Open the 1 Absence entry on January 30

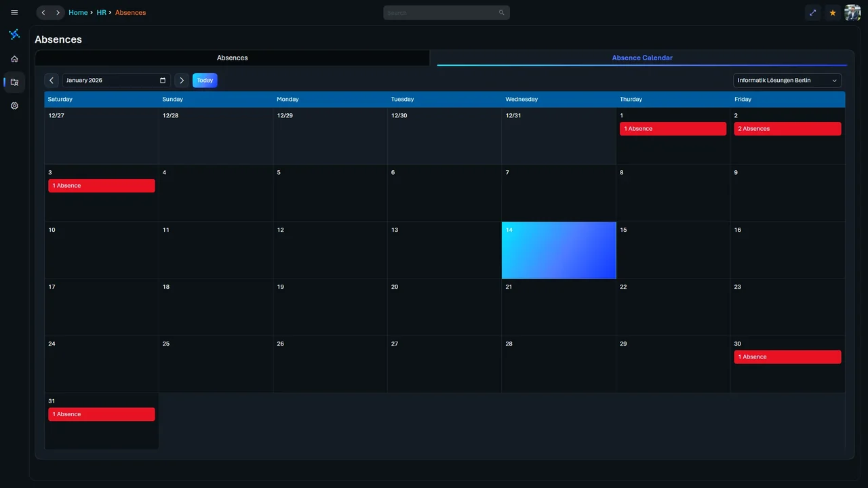[x=787, y=357]
